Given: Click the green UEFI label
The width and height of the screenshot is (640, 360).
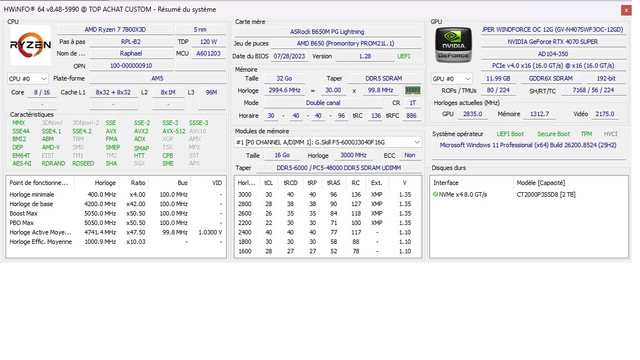Looking at the screenshot, I should (404, 56).
